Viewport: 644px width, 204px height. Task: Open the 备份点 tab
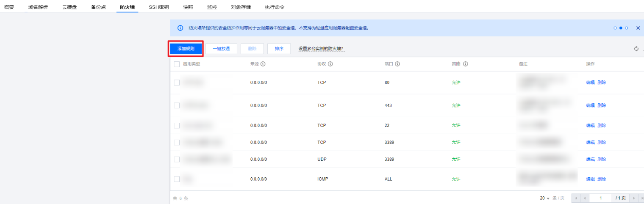pos(98,7)
